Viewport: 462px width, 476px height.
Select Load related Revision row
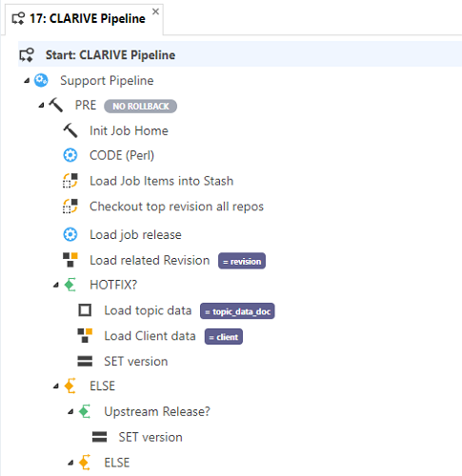tap(150, 260)
